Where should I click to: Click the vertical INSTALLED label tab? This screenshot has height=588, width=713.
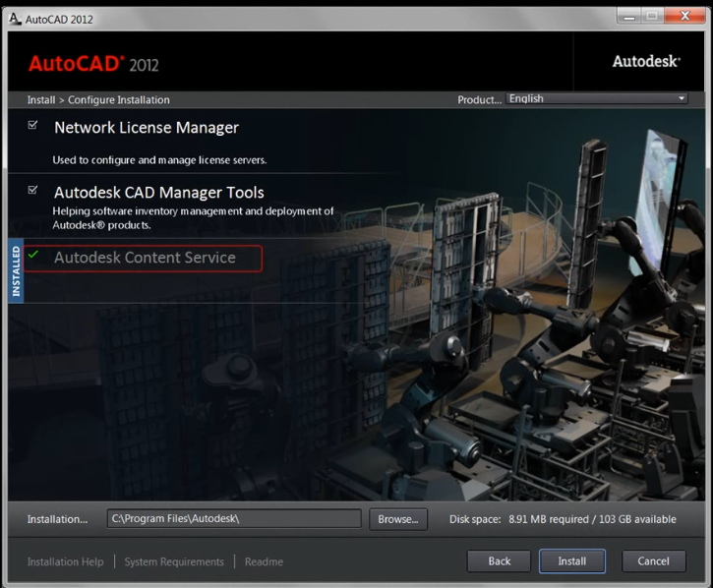pyautogui.click(x=16, y=271)
